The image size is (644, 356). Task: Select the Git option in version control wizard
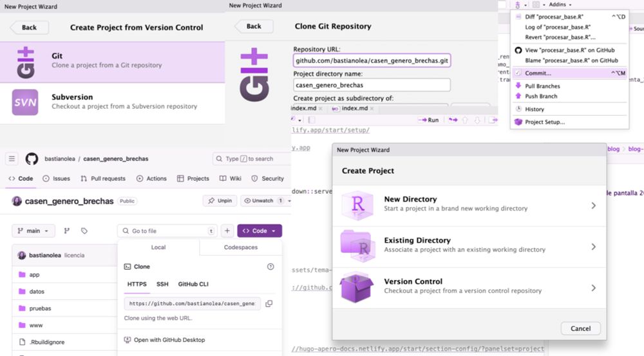click(x=112, y=62)
